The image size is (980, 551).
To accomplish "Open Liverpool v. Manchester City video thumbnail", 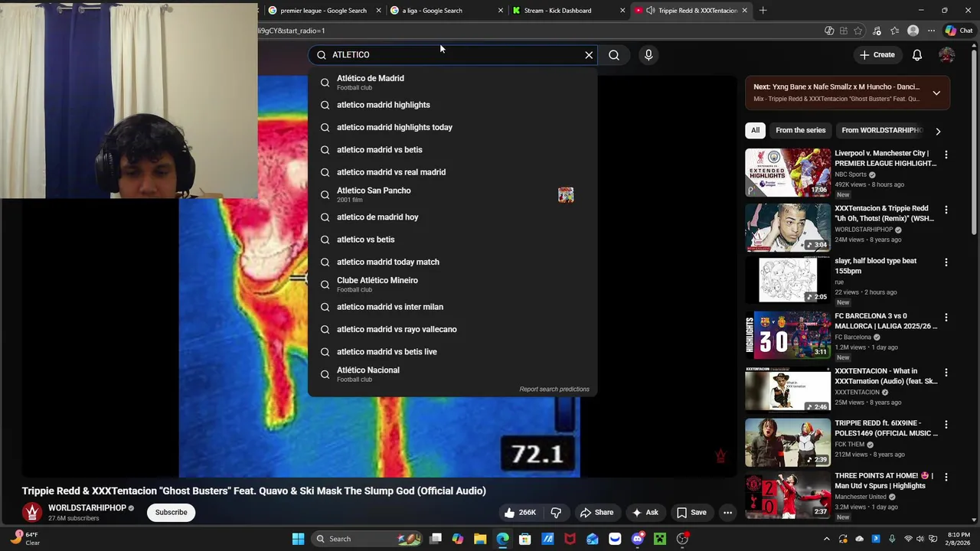I will point(787,172).
